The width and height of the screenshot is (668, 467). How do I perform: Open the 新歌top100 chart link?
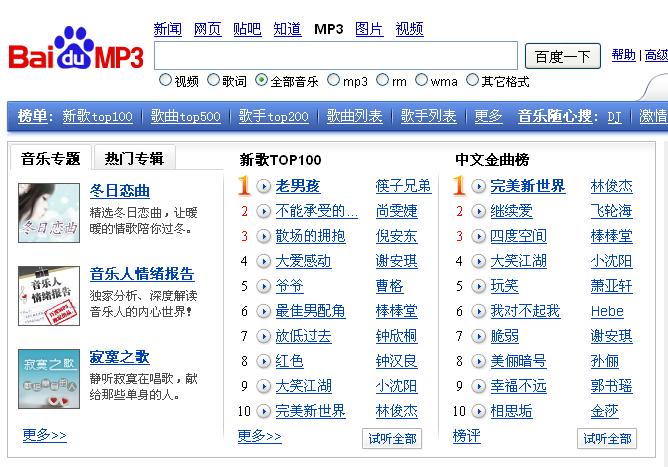(x=98, y=116)
